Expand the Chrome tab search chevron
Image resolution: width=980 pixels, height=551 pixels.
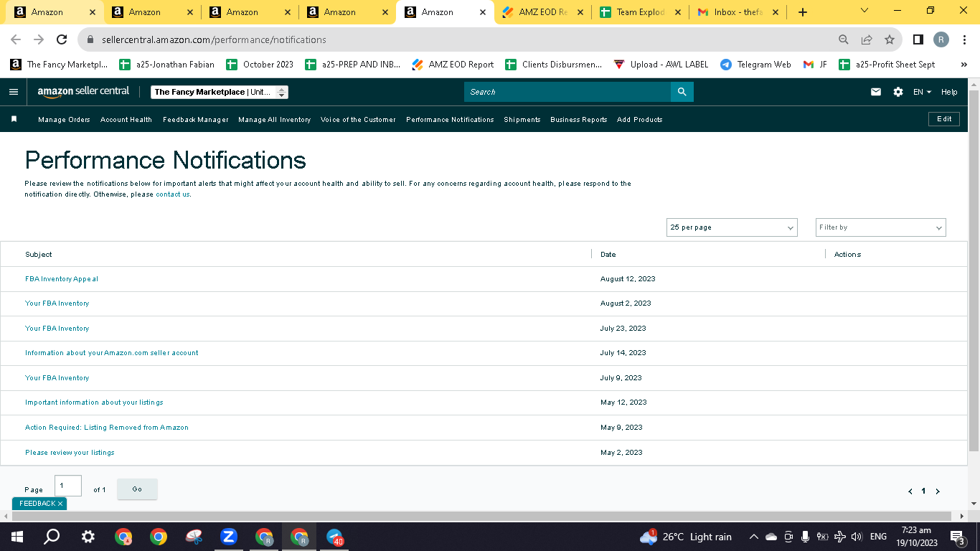[x=864, y=11]
